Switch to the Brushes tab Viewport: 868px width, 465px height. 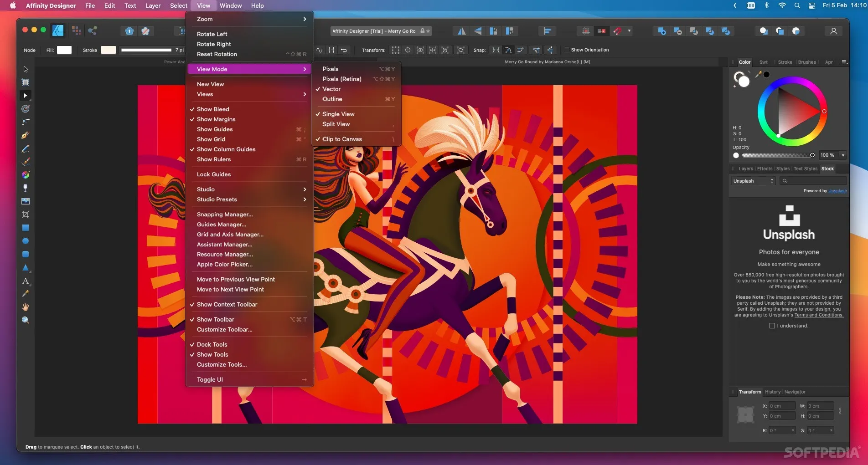[807, 62]
